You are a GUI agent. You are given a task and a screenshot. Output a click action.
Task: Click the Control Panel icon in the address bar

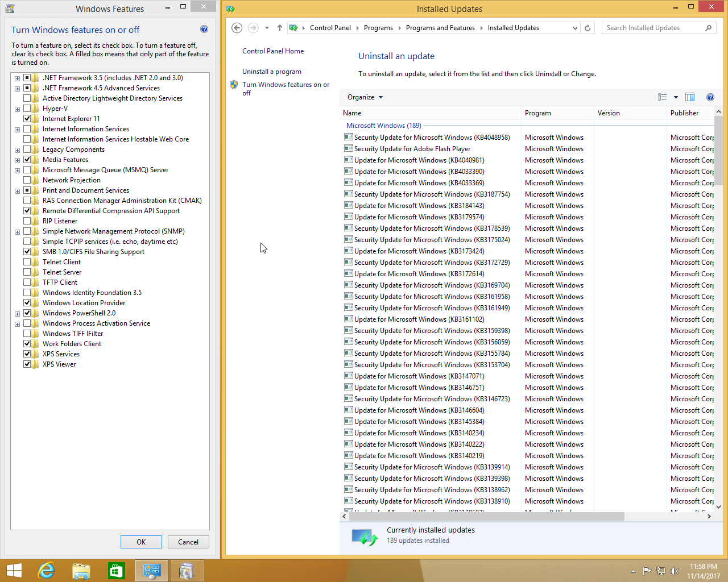point(293,28)
